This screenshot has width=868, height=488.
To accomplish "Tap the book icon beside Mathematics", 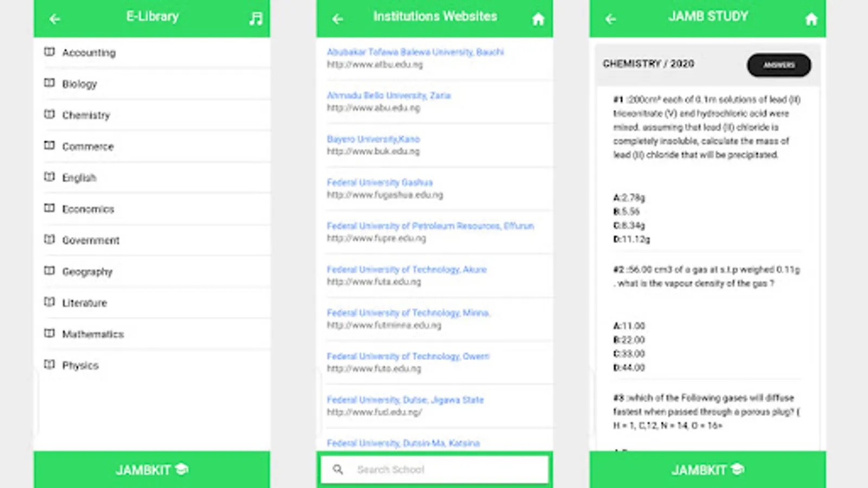I will pos(49,333).
